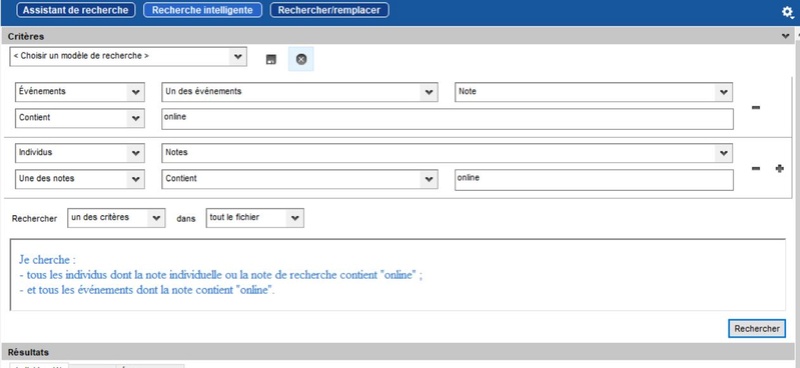The image size is (800, 368).
Task: Open the settings gear icon
Action: pyautogui.click(x=788, y=12)
